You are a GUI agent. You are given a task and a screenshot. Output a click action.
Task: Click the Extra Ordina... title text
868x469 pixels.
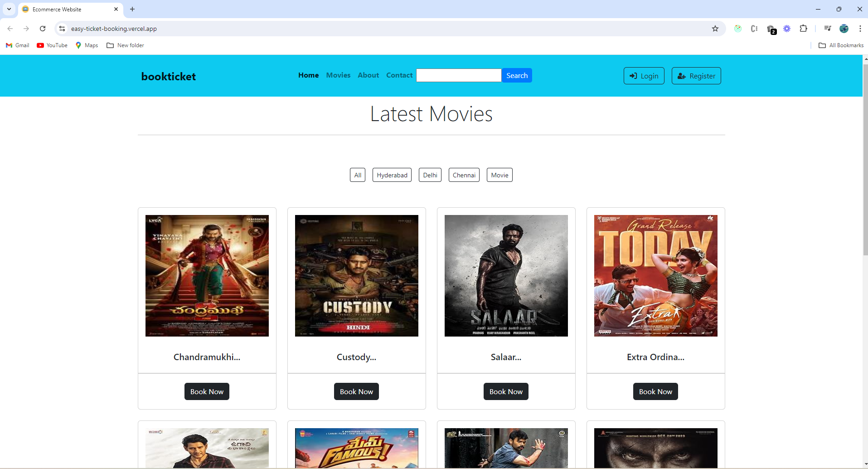click(656, 357)
